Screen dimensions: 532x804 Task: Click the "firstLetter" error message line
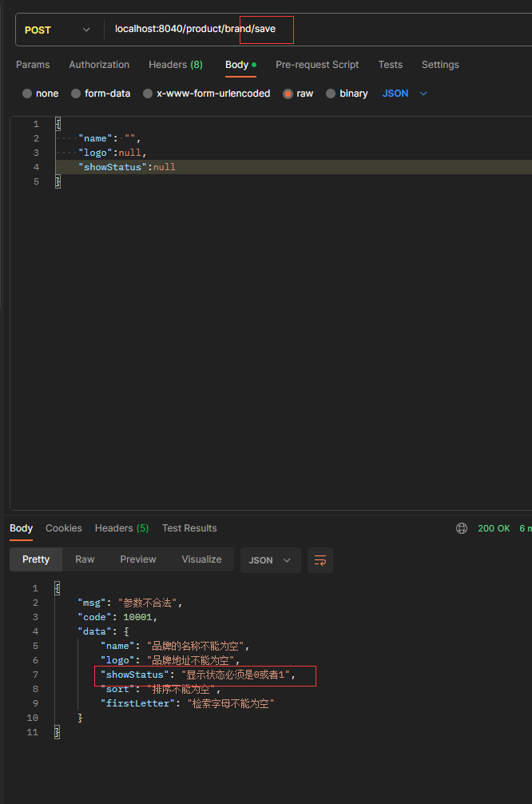tap(187, 703)
